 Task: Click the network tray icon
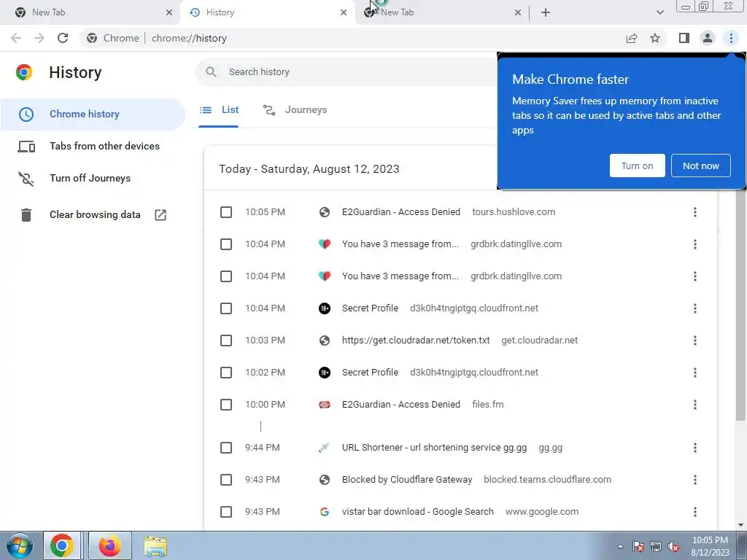[x=656, y=546]
